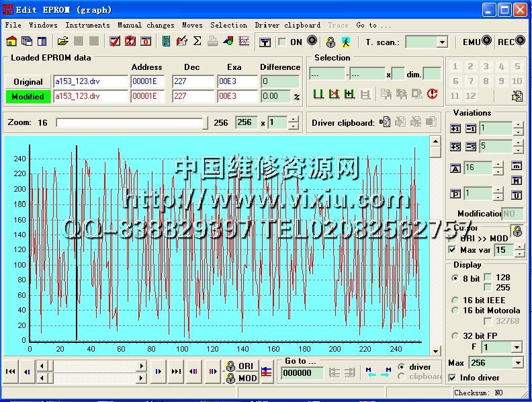Enable the ON checkbox in toolbar
532x402 pixels.
pyautogui.click(x=283, y=42)
